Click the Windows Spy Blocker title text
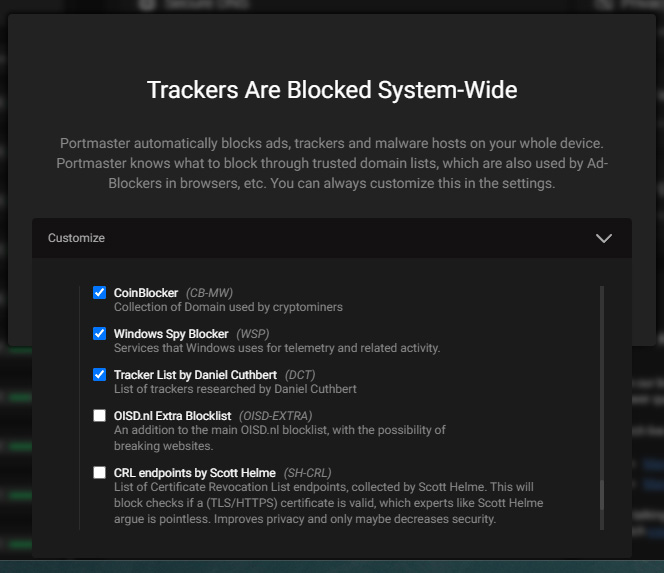Viewport: 664px width, 573px height. (x=171, y=334)
